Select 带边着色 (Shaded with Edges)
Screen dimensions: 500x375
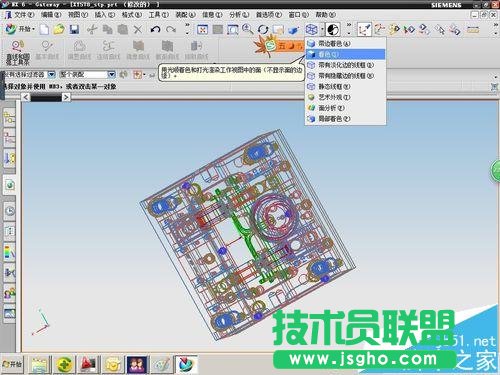(x=345, y=44)
